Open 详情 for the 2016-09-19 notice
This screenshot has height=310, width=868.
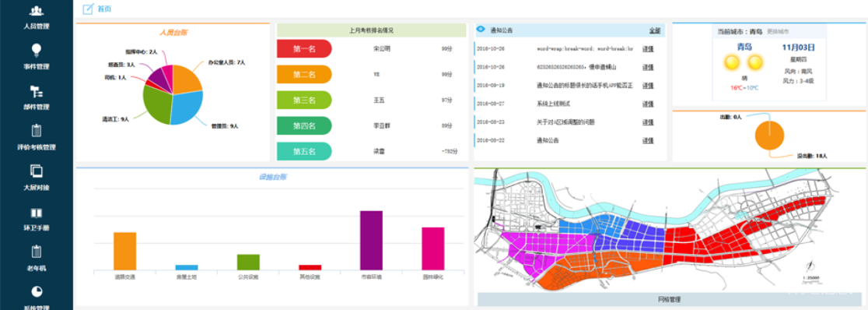tap(648, 86)
